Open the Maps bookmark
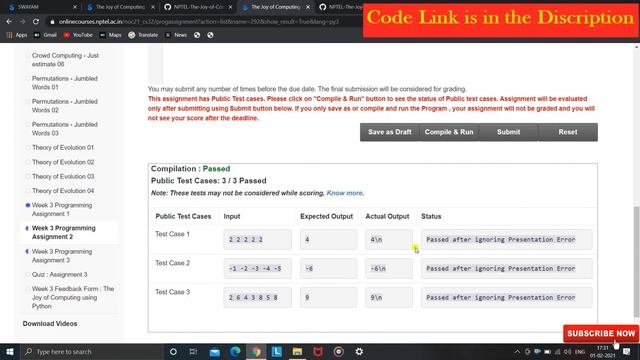The height and width of the screenshot is (360, 640). point(111,35)
